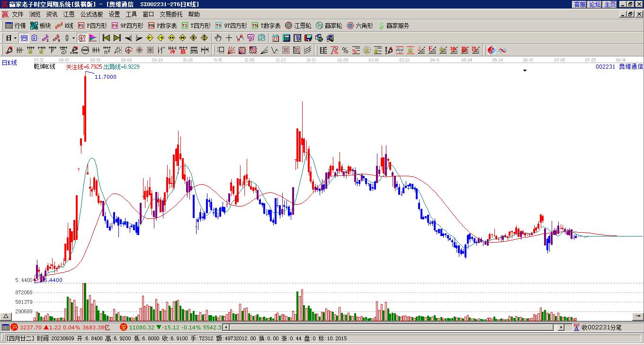
Task: Toggle the 六角形 hexagon chart
Action: point(360,26)
